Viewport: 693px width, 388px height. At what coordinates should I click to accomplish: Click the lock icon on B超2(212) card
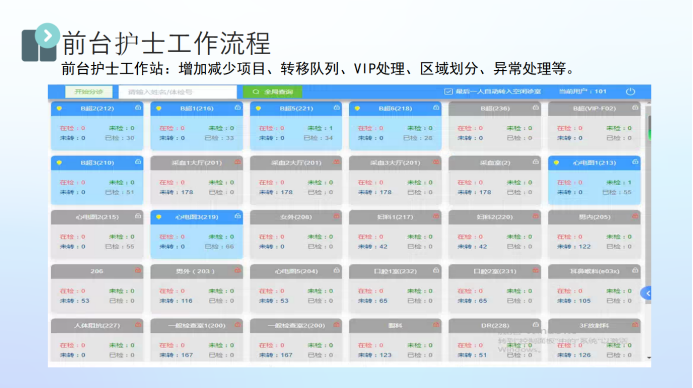pyautogui.click(x=138, y=108)
